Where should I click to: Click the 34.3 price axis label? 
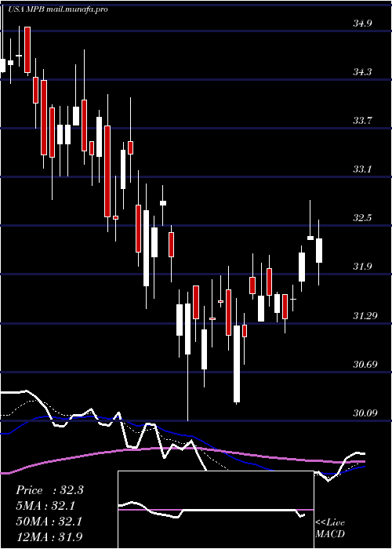coord(362,72)
